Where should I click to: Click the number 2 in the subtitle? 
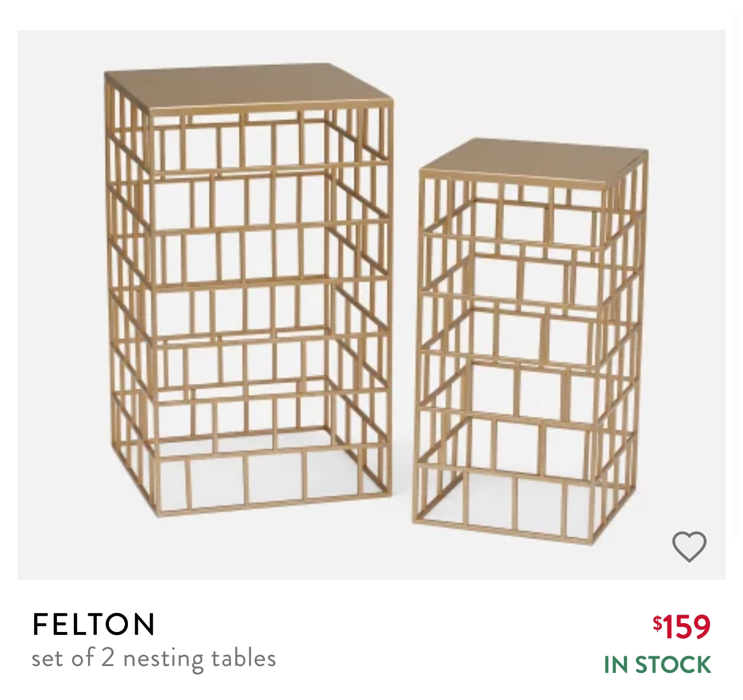click(x=108, y=658)
